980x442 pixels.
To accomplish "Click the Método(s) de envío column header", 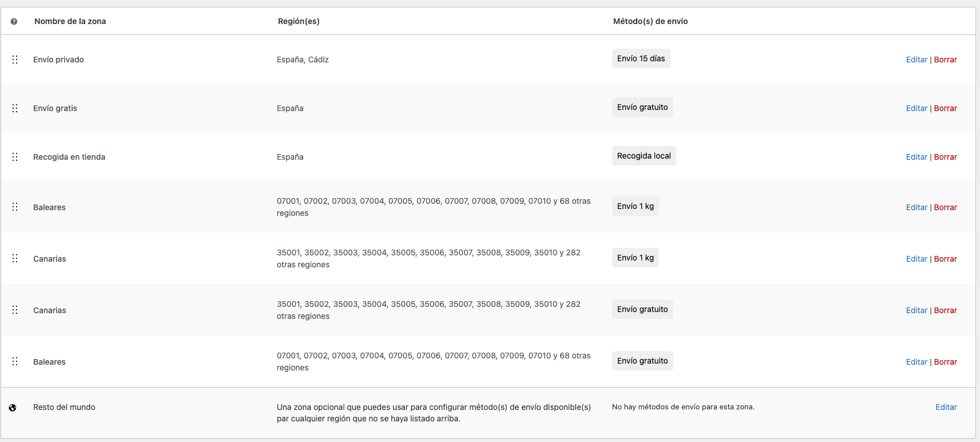I will [x=650, y=21].
